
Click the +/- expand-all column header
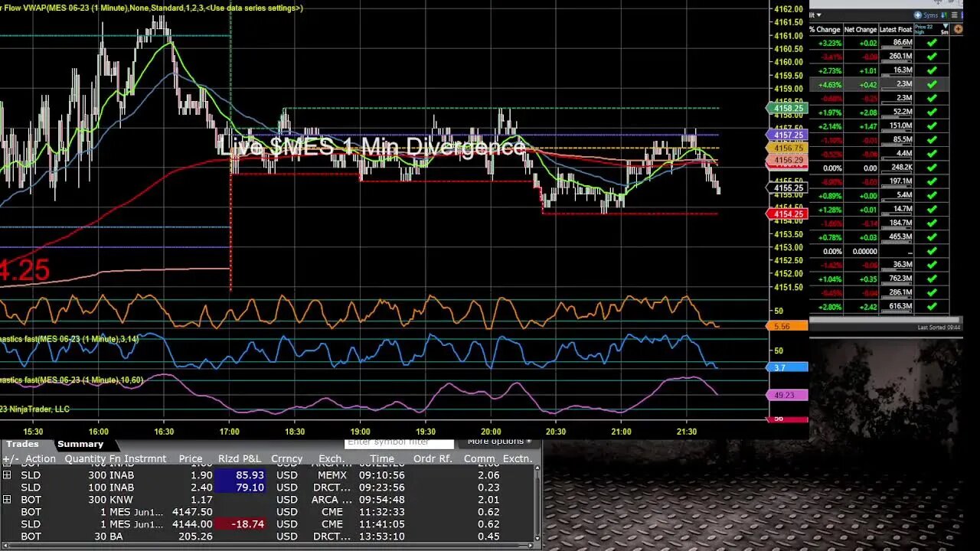(x=11, y=459)
